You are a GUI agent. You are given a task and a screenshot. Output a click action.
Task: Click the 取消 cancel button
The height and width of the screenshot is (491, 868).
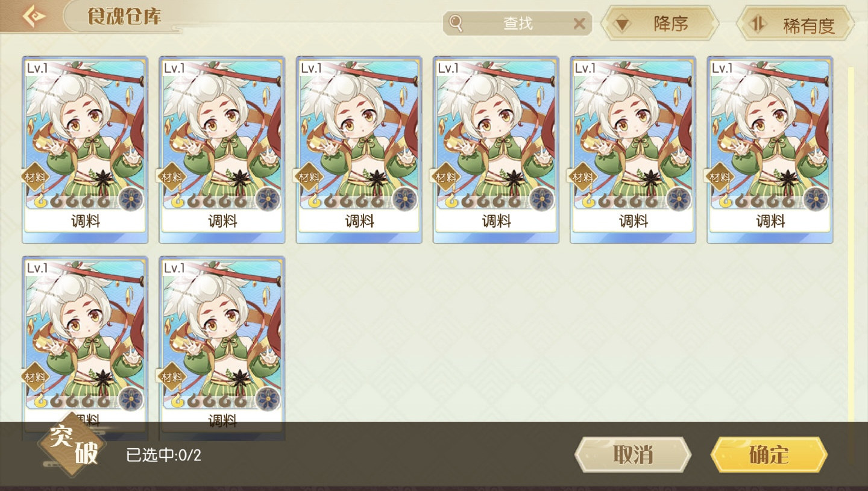632,454
